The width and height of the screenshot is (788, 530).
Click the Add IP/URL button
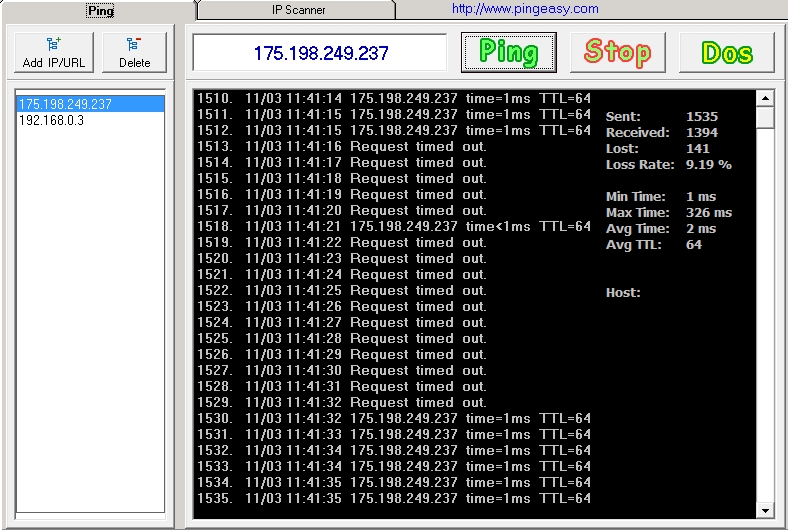tap(54, 52)
